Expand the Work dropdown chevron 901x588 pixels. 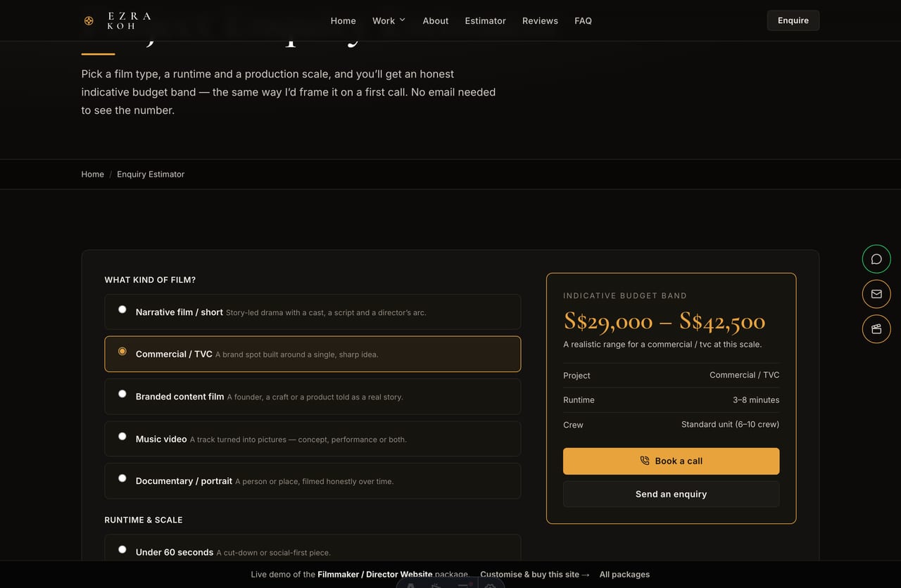click(403, 20)
